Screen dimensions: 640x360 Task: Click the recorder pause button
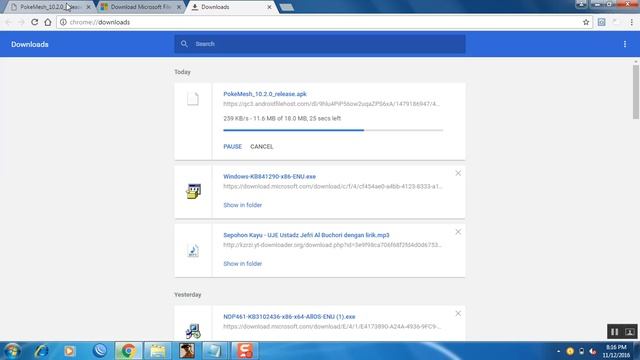tap(614, 332)
